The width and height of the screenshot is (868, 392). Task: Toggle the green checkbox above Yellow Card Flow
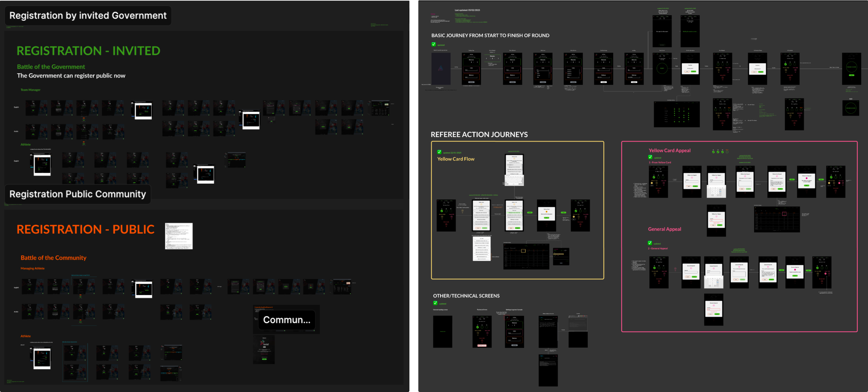point(439,152)
